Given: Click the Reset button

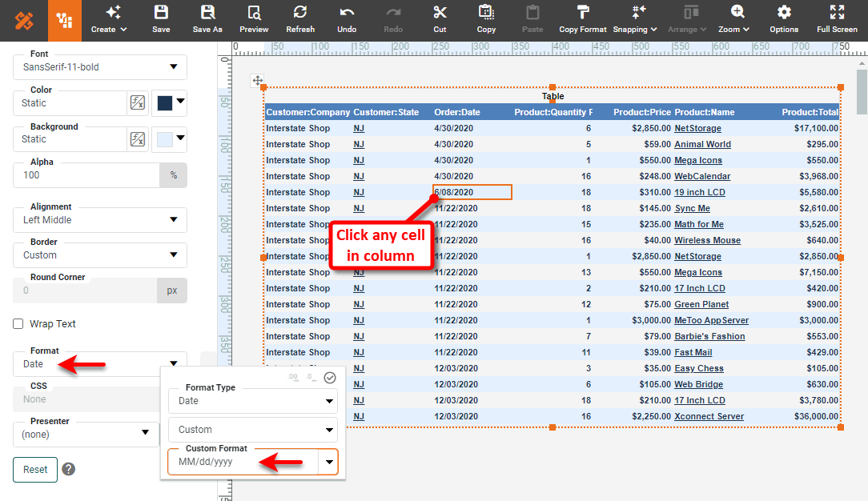Looking at the screenshot, I should (x=34, y=469).
